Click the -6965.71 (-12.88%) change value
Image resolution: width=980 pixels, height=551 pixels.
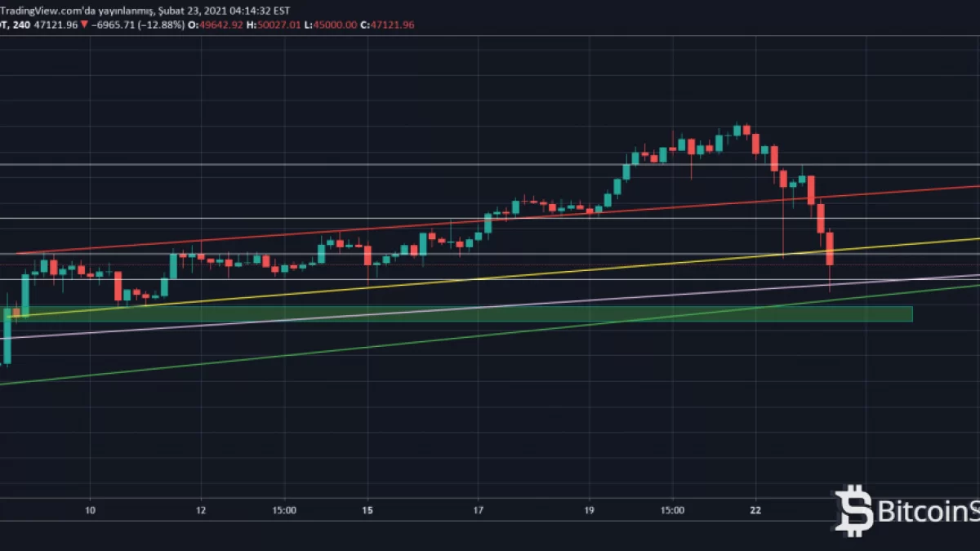[x=137, y=25]
